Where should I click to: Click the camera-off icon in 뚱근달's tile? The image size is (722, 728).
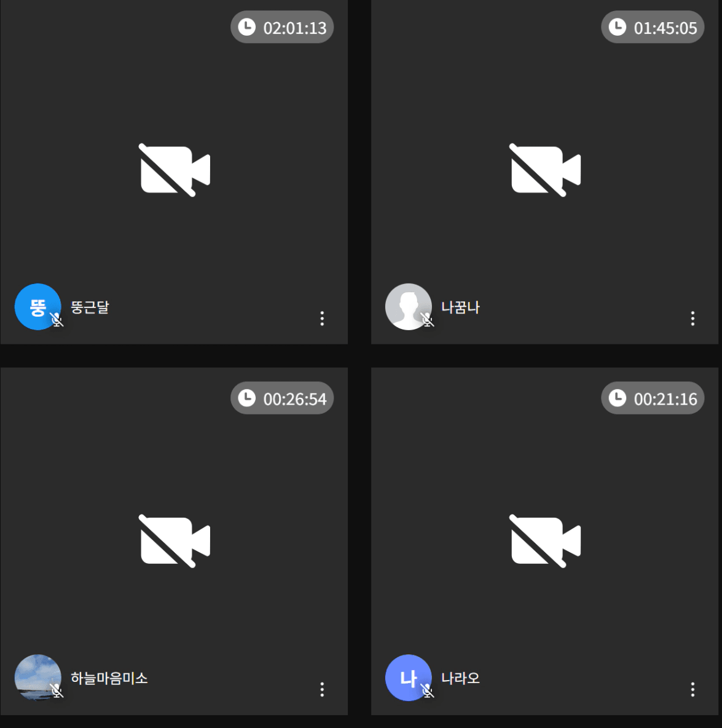(175, 170)
